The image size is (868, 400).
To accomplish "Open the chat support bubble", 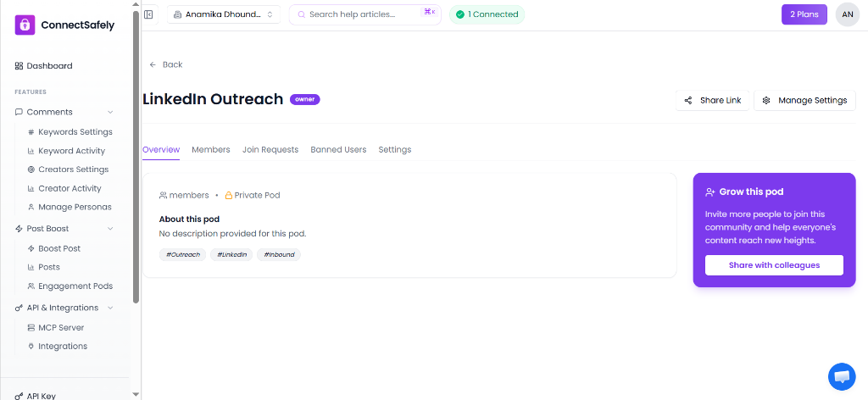I will tap(842, 377).
